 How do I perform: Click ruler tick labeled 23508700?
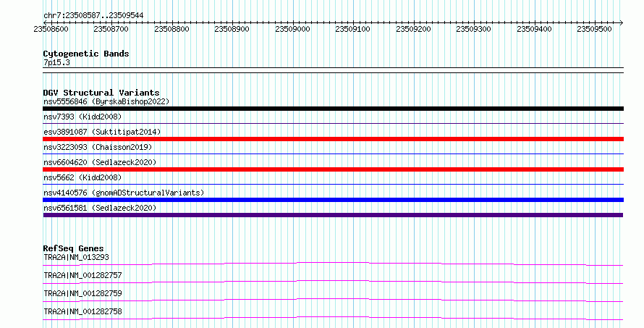tap(111, 29)
